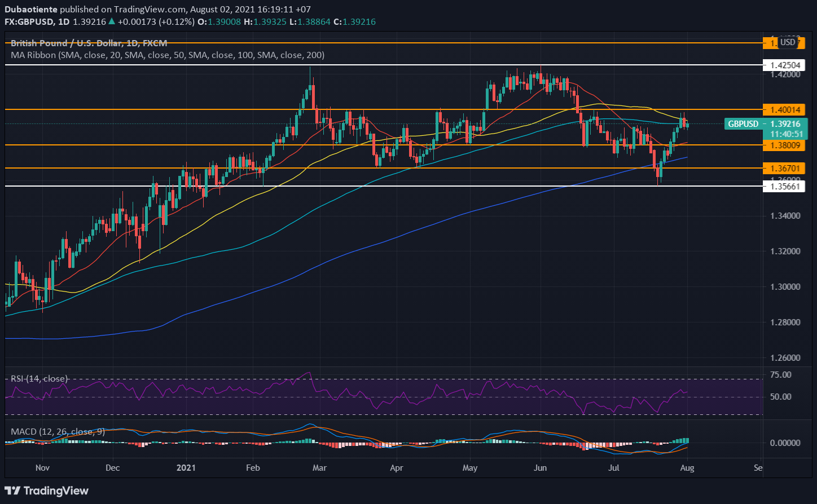Click the 1.32000 price axis tick
This screenshot has width=817, height=504.
[785, 251]
